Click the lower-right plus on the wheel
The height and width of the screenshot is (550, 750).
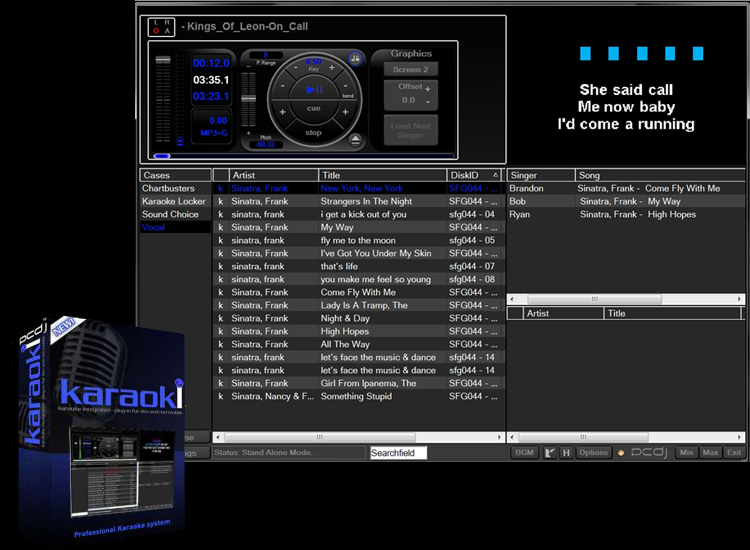pyautogui.click(x=345, y=112)
